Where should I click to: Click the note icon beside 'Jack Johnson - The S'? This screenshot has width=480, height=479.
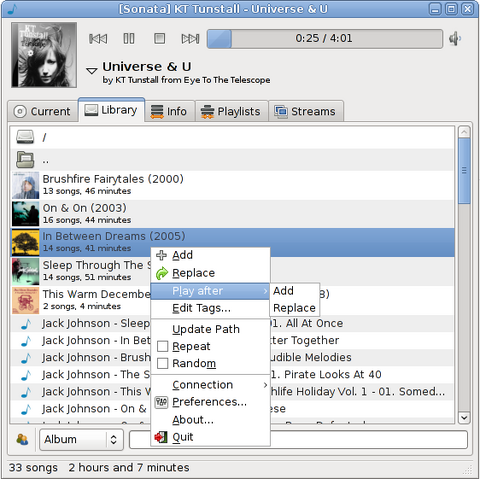(26, 375)
